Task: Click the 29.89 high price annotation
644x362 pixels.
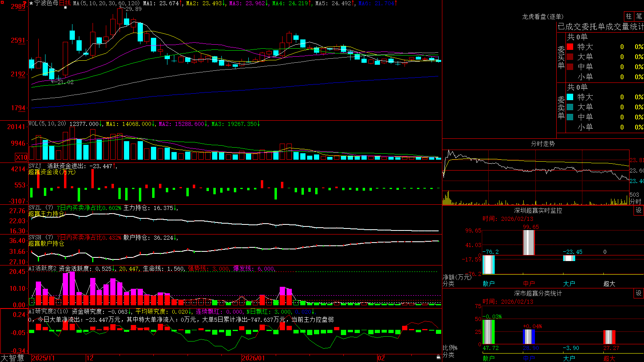Action: [134, 9]
